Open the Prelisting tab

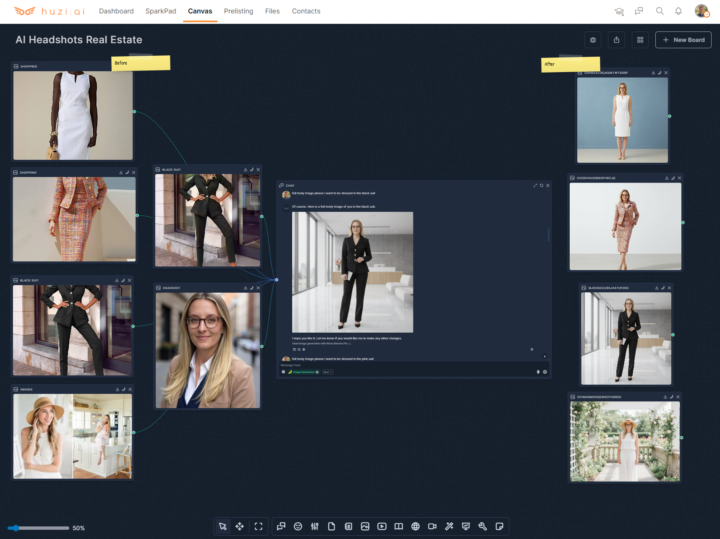[x=238, y=11]
